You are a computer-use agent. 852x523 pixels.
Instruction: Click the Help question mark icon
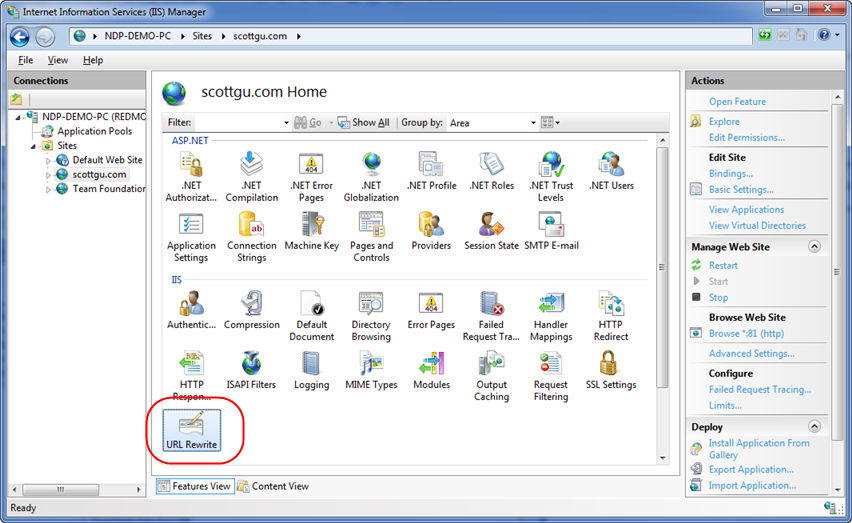824,35
